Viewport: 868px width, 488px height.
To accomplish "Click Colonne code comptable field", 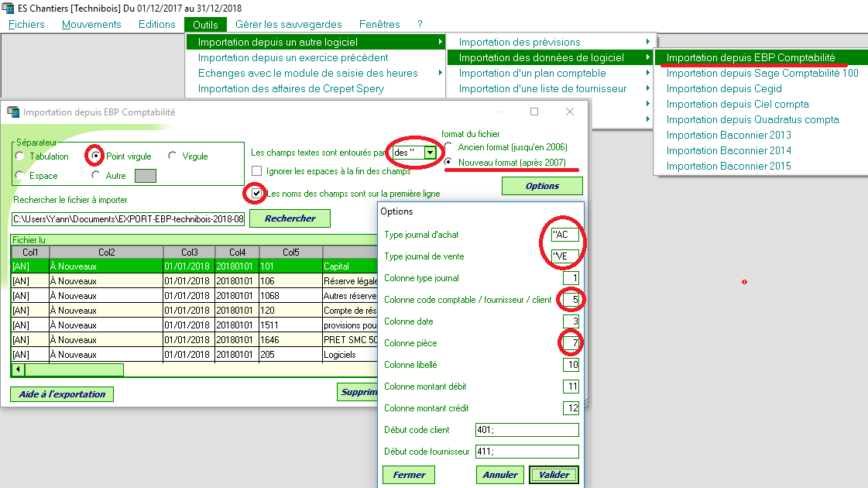I will (x=571, y=300).
